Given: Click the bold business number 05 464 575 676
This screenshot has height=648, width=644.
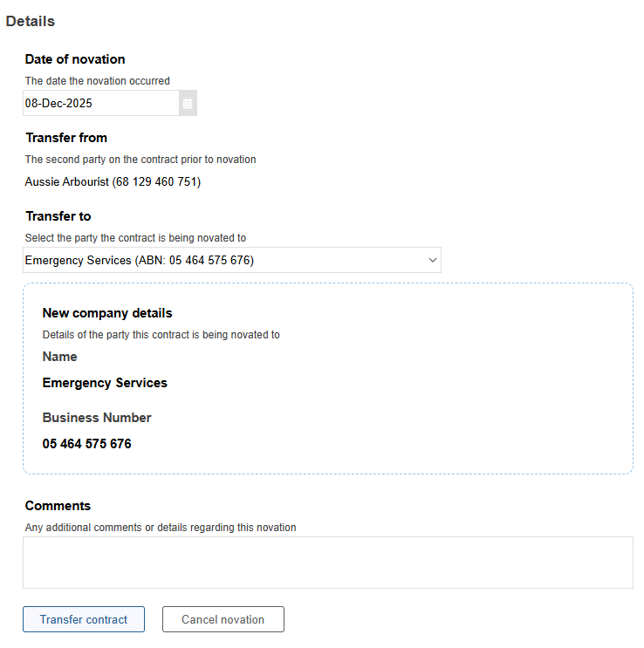Looking at the screenshot, I should click(x=87, y=444).
